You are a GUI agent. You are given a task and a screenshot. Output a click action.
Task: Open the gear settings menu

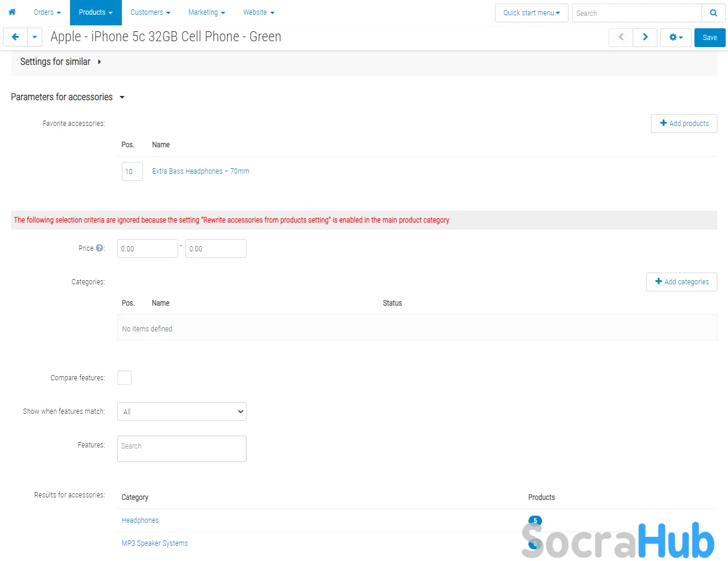point(676,37)
